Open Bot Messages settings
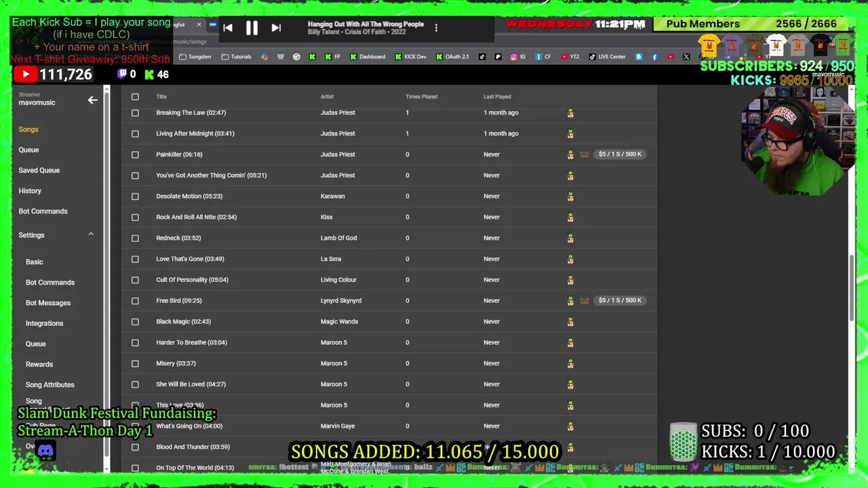868x488 pixels. coord(48,303)
